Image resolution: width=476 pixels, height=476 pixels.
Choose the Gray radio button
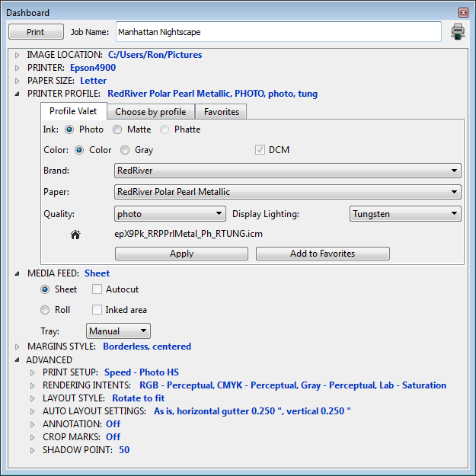[125, 150]
